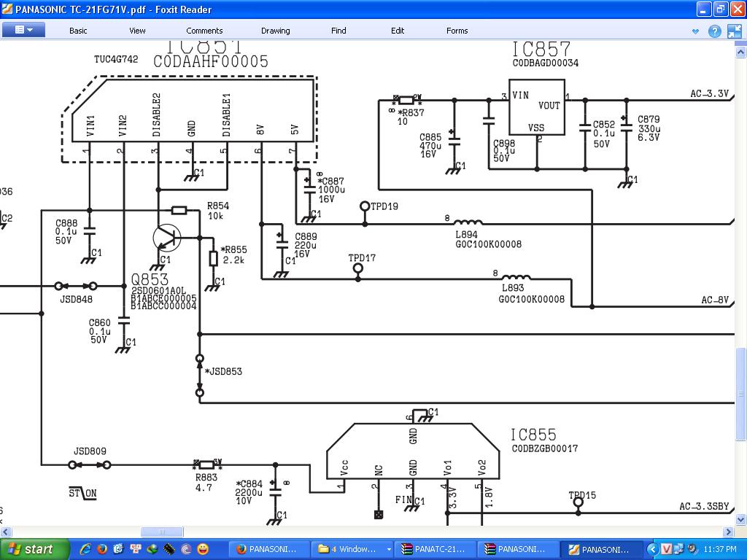
Task: Collapse the ribbon with the chevron icon
Action: pyautogui.click(x=696, y=31)
